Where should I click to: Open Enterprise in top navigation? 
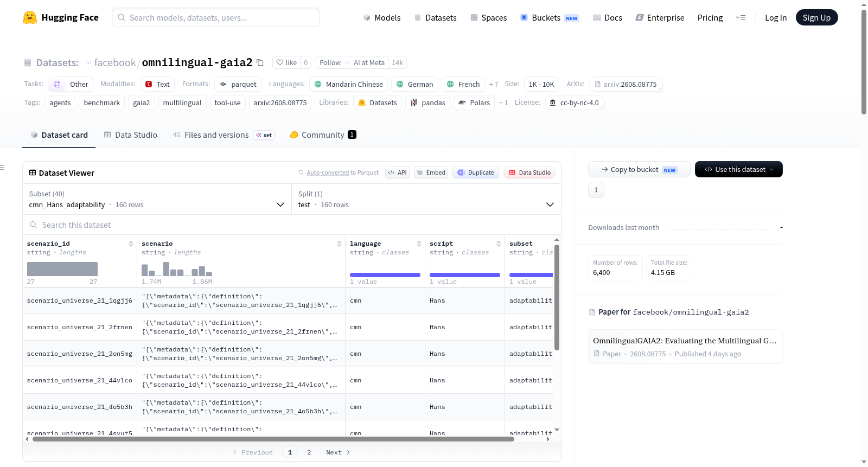(660, 17)
